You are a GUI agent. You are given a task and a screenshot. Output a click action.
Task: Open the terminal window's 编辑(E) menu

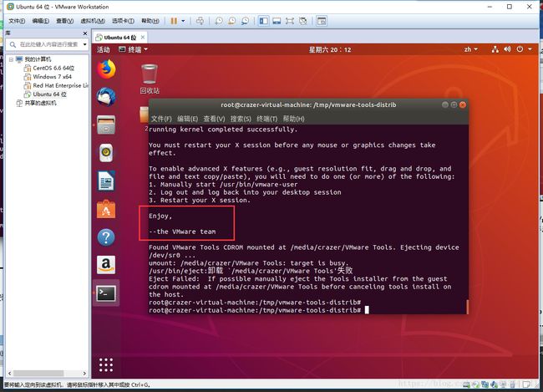click(187, 119)
